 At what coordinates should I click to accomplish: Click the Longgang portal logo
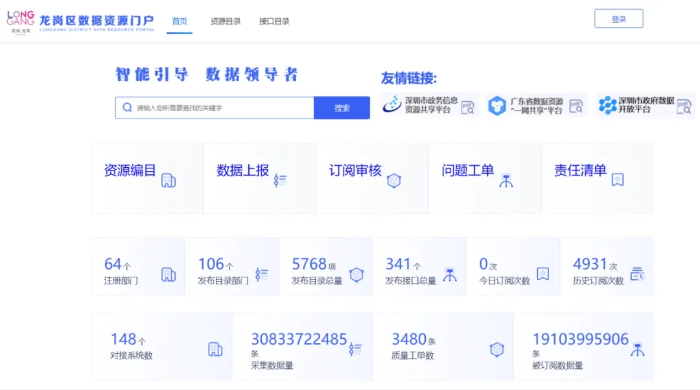81,22
